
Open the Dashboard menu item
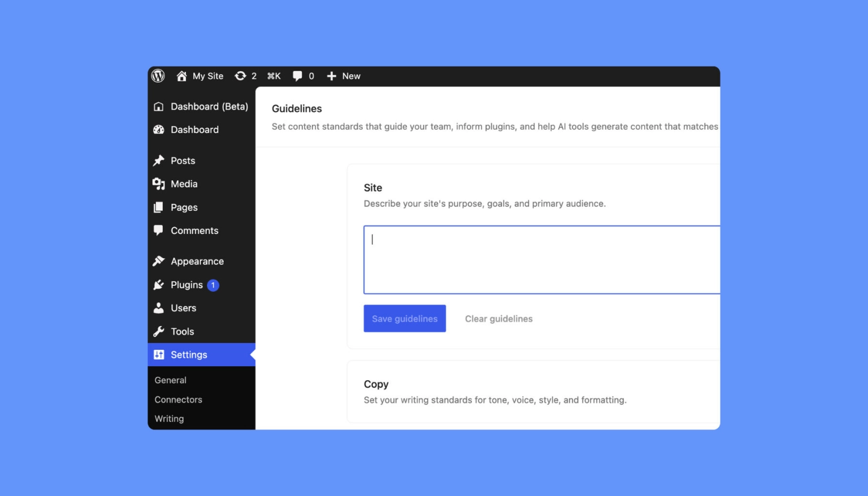201,130
